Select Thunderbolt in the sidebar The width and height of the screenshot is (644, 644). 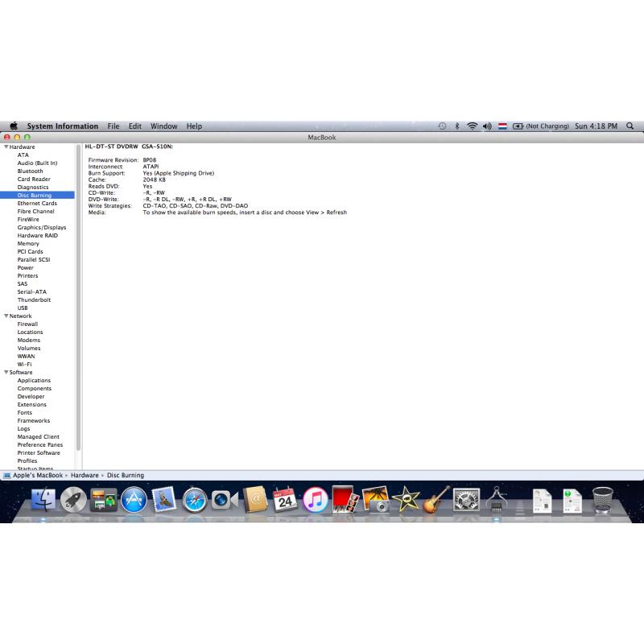click(x=34, y=299)
